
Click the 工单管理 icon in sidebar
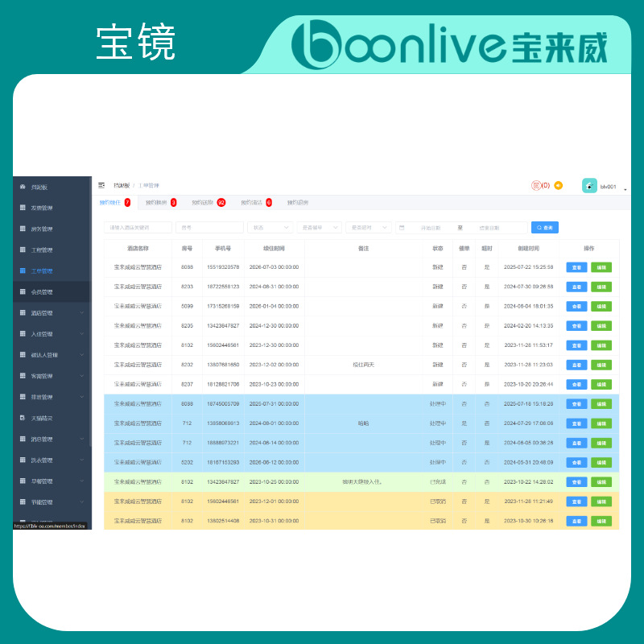[23, 271]
